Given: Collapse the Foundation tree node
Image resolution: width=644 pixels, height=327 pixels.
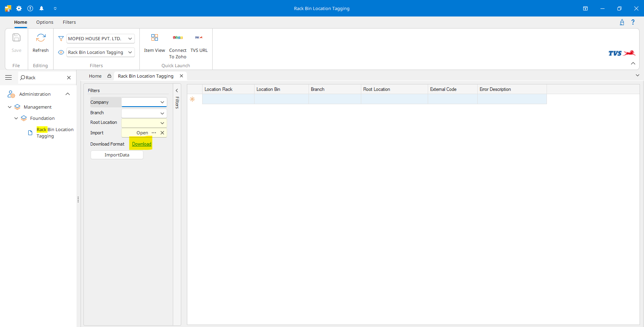Looking at the screenshot, I should [16, 118].
